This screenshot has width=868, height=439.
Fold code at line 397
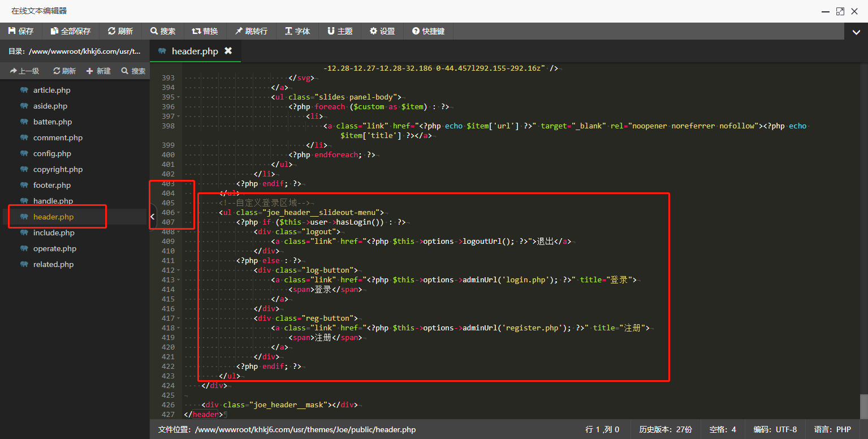[x=179, y=117]
